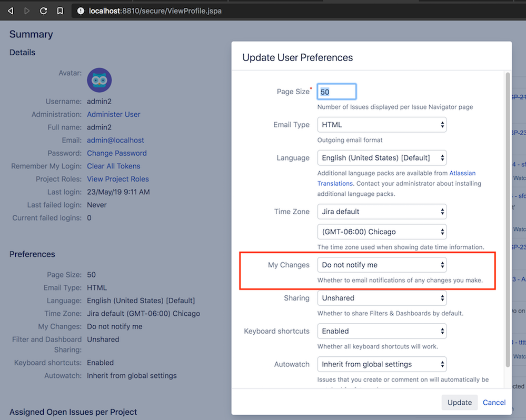Viewport: 526px width, 420px height.
Task: Open the Language dropdown
Action: (382, 158)
